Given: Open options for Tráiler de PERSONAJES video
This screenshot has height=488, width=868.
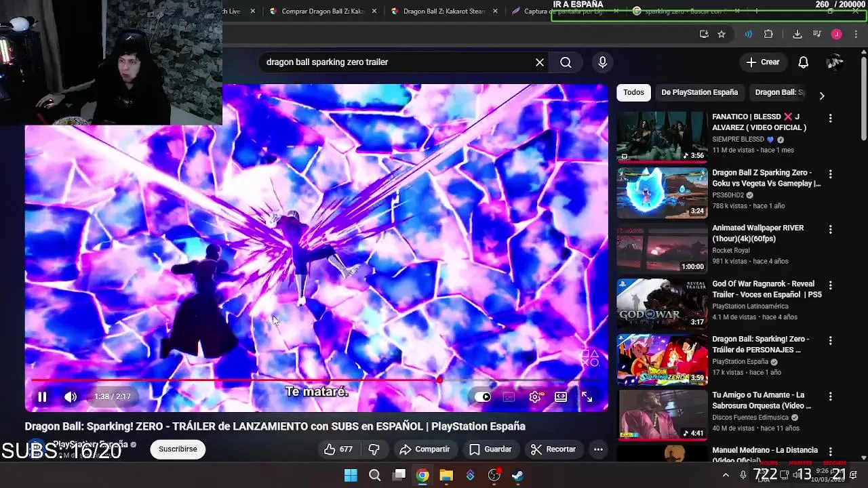Looking at the screenshot, I should tap(830, 341).
